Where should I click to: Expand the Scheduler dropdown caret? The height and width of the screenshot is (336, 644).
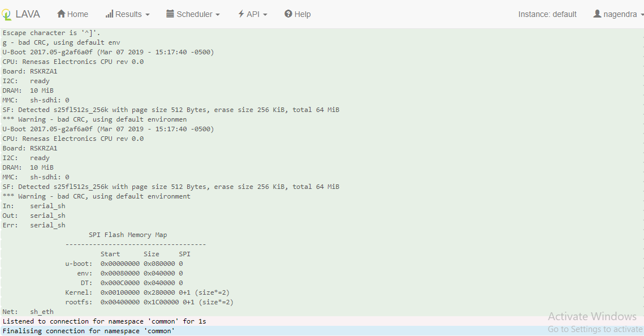click(218, 15)
